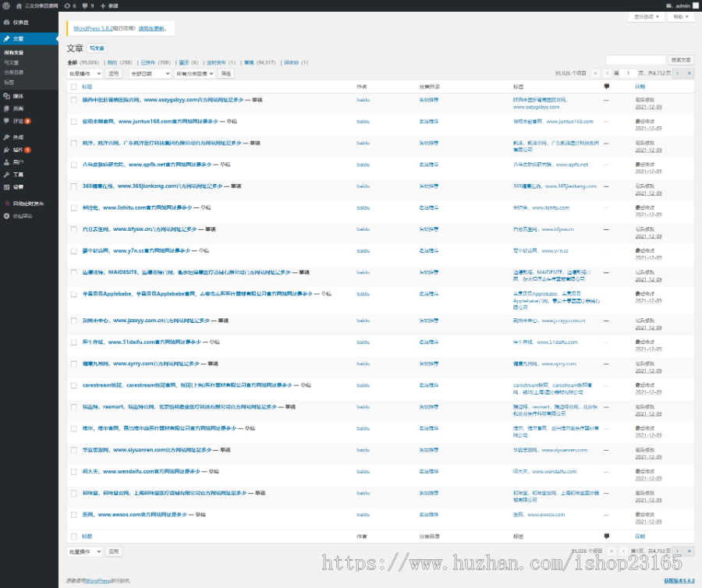Go to next page in bottom pagination
Image resolution: width=702 pixels, height=588 pixels.
(677, 551)
